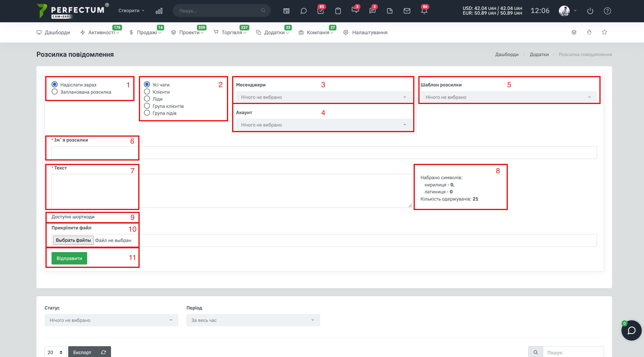644x357 pixels.
Task: Open the Шаблон розсилки dropdown
Action: click(508, 97)
